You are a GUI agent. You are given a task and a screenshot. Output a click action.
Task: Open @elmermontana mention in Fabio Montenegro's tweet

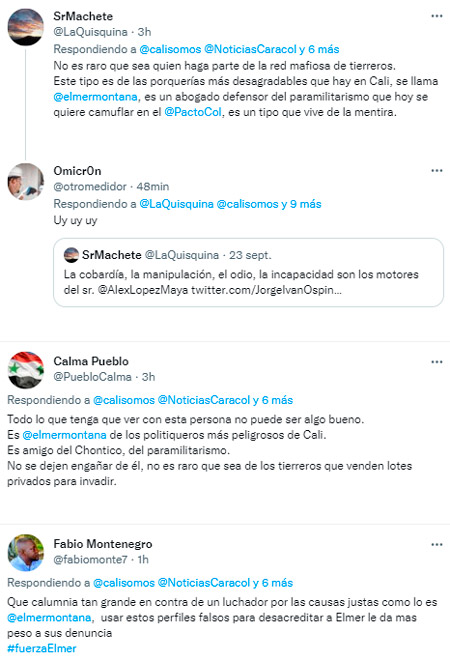point(49,618)
